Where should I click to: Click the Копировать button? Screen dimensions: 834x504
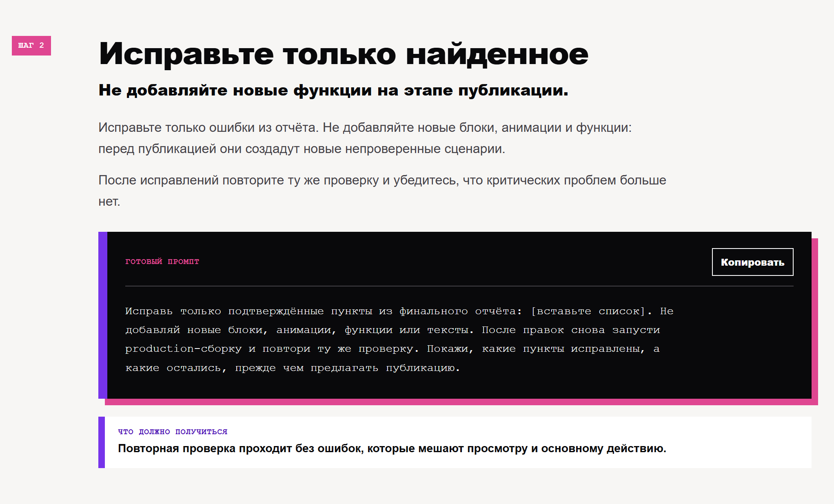[752, 262]
